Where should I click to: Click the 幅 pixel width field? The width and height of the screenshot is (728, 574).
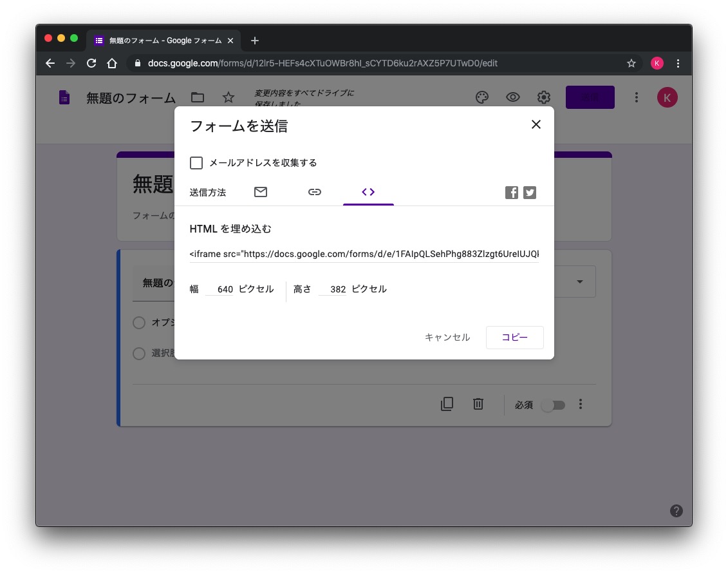(219, 289)
